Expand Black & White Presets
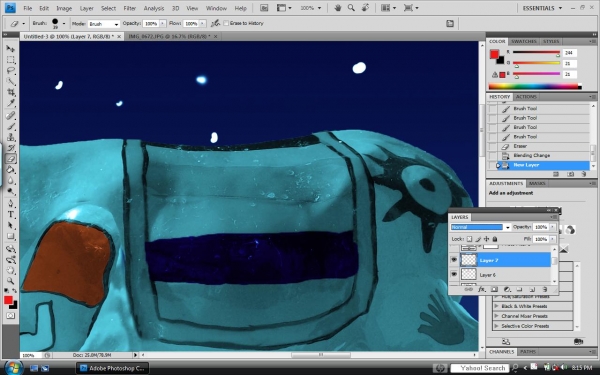 click(496, 306)
